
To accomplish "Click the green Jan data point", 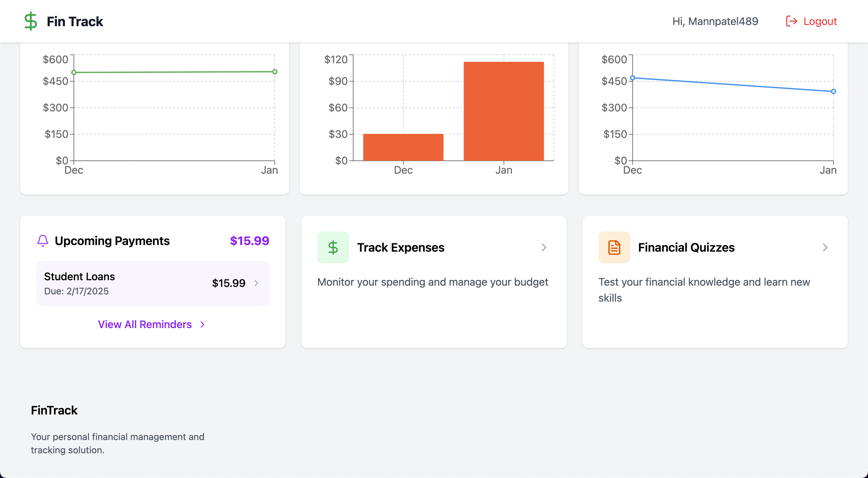I will 275,72.
